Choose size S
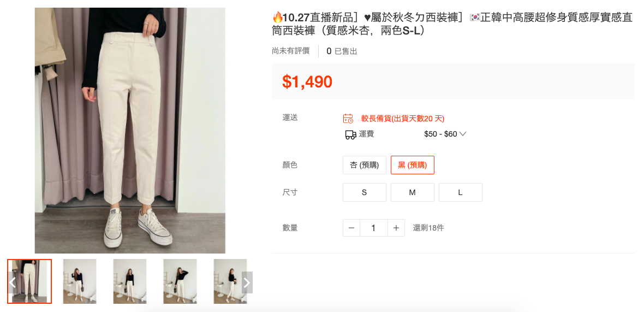This screenshot has height=312, width=644. 365,192
